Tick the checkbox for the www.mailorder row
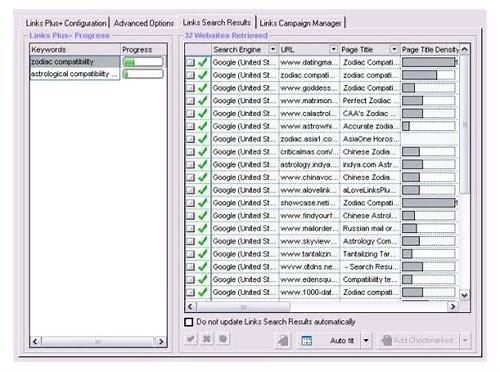Screen dimensions: 500x372 [x=190, y=228]
